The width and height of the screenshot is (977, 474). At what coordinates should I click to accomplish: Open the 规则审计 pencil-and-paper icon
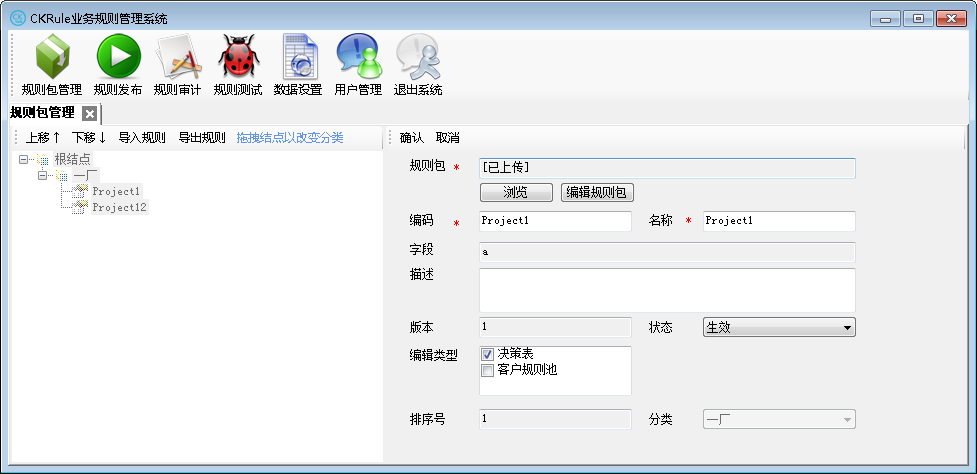point(178,57)
